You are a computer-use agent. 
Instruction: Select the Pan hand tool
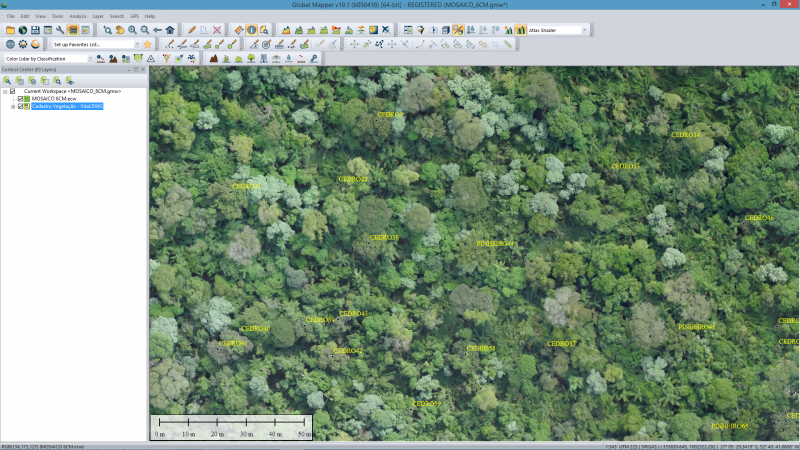tap(120, 30)
